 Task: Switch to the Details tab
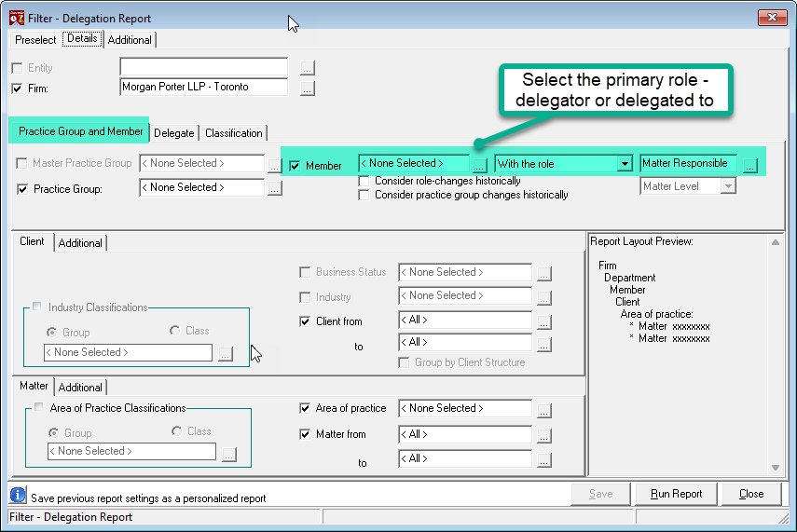click(x=82, y=38)
